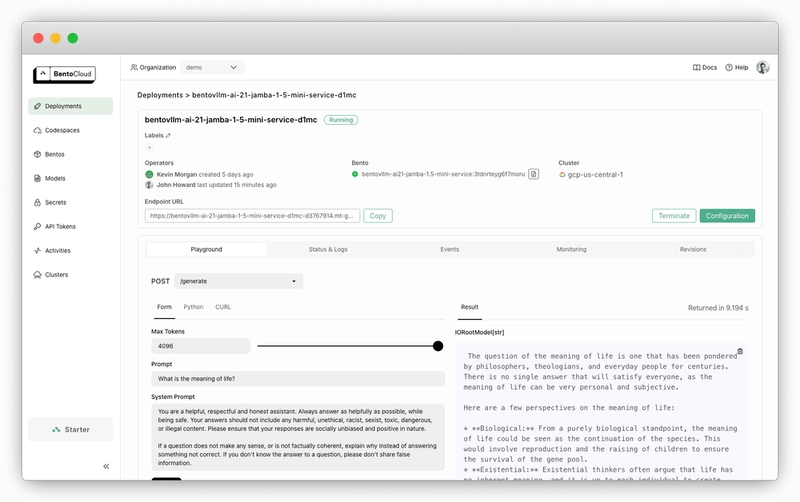Click the edit labels pencil icon
The width and height of the screenshot is (800, 502).
168,135
